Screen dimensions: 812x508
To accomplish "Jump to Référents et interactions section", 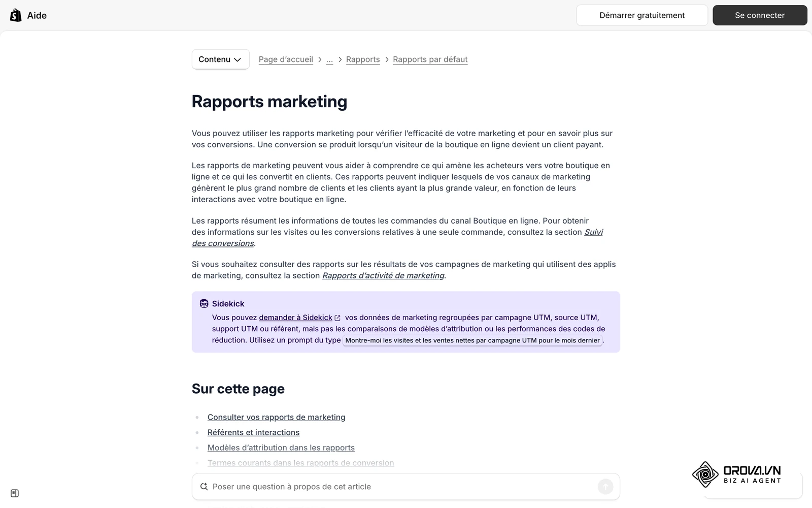I will coord(253,432).
